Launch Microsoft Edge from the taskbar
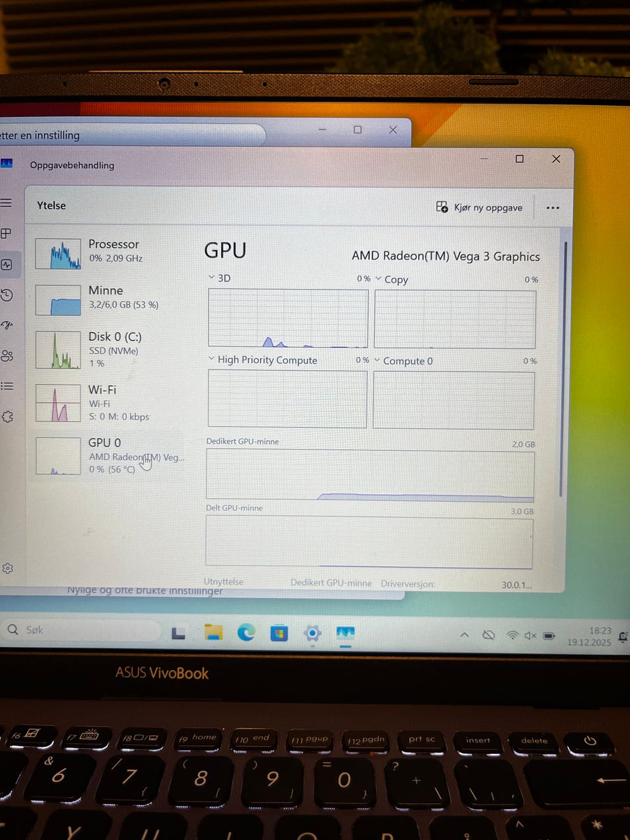This screenshot has height=840, width=630. click(246, 633)
